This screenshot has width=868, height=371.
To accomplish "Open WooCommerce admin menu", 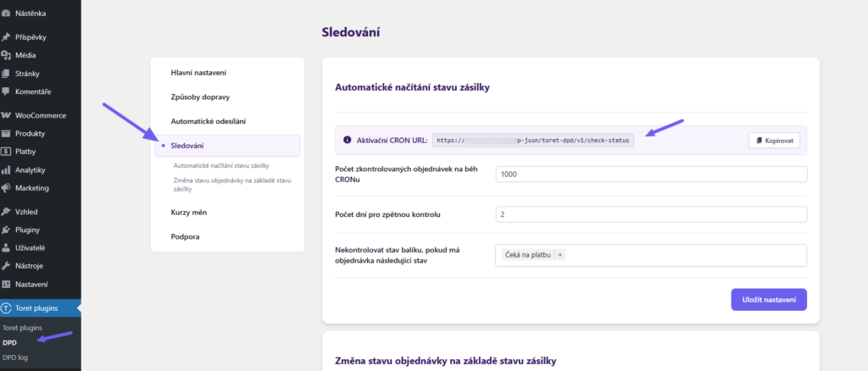I will (x=41, y=115).
